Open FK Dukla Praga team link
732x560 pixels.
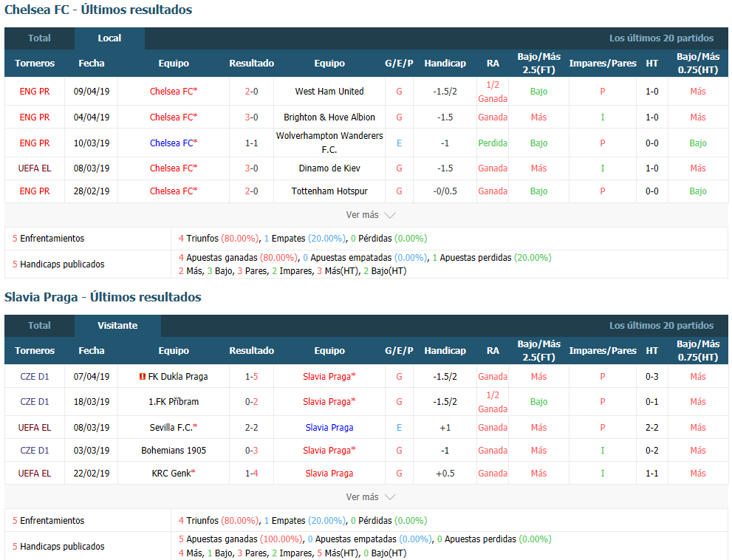[x=177, y=377]
